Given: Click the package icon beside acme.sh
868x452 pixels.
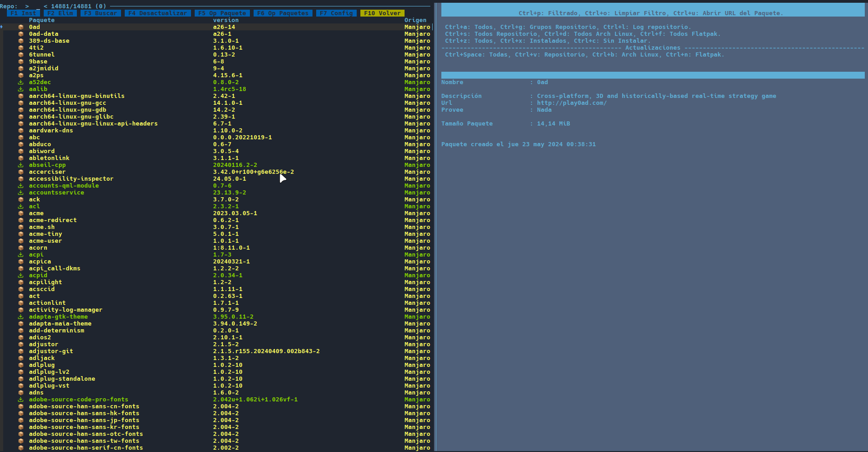Looking at the screenshot, I should [21, 227].
